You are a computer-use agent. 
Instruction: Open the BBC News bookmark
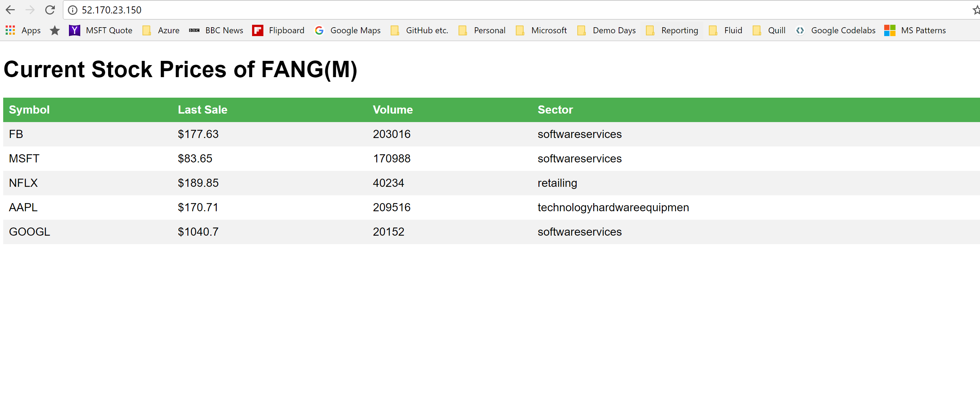216,30
